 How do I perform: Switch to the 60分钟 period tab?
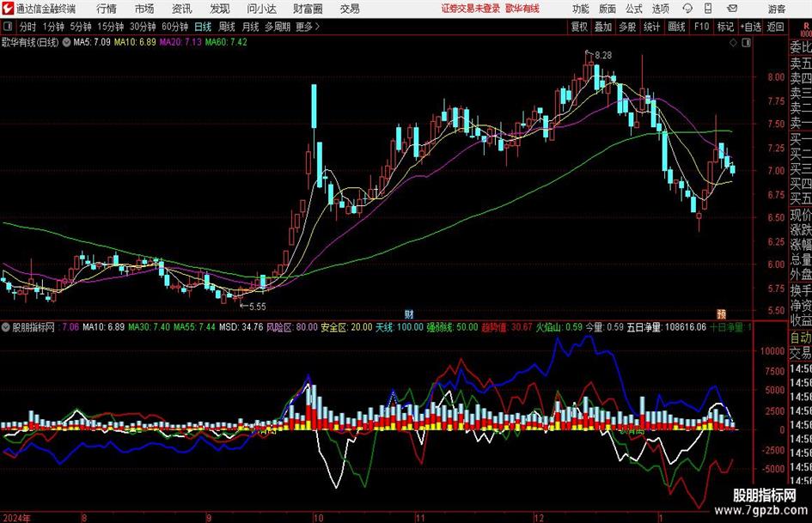pyautogui.click(x=175, y=27)
